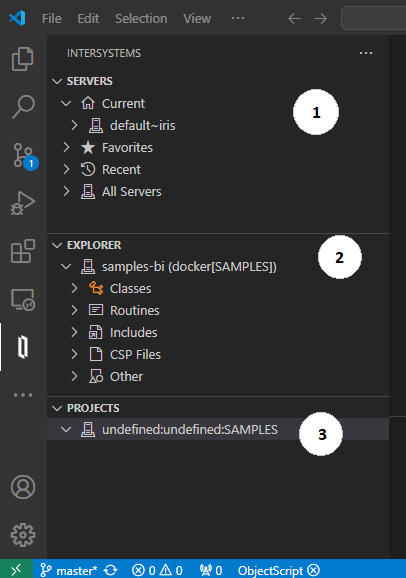Select the InterSystems activity bar icon
The image size is (406, 578).
[23, 347]
